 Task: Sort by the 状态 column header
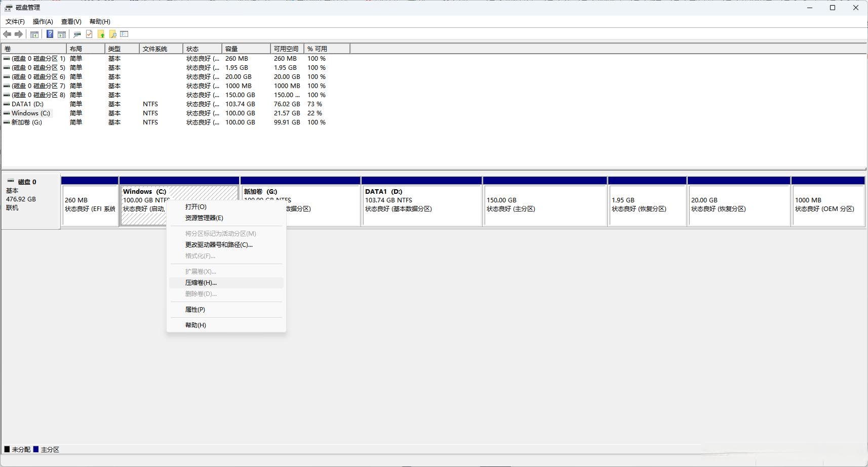pos(203,49)
